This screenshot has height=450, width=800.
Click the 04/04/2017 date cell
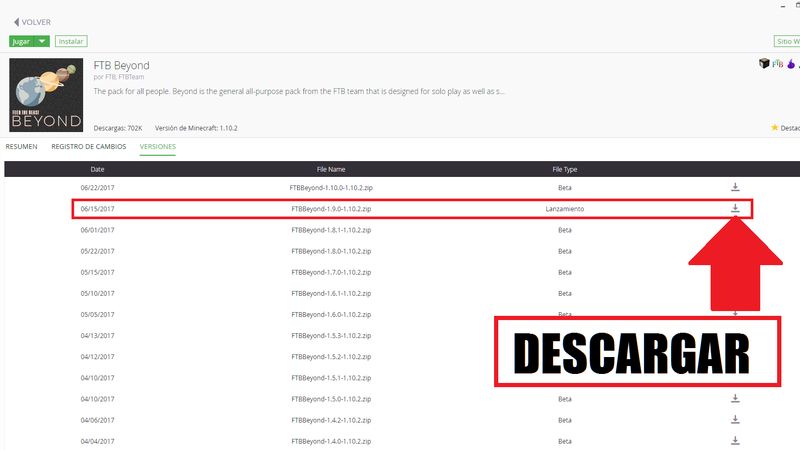pos(97,441)
